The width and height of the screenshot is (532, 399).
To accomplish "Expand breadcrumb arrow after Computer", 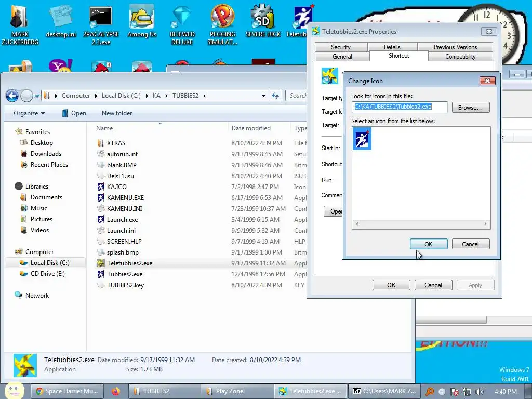I will click(96, 96).
